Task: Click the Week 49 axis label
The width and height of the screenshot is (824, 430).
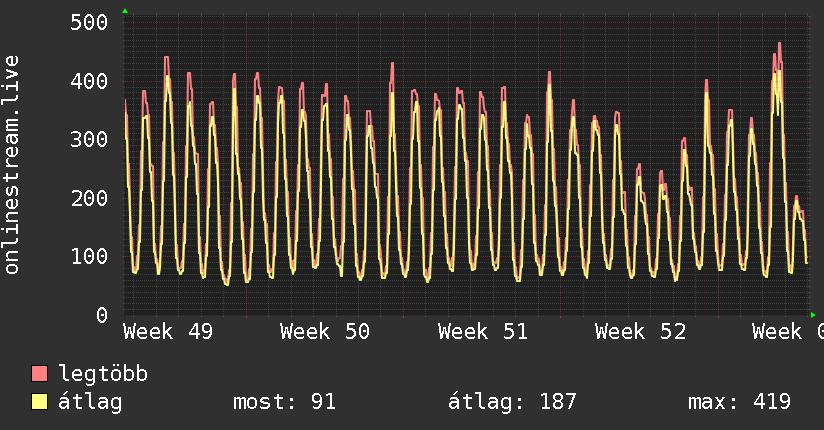Action: 168,331
